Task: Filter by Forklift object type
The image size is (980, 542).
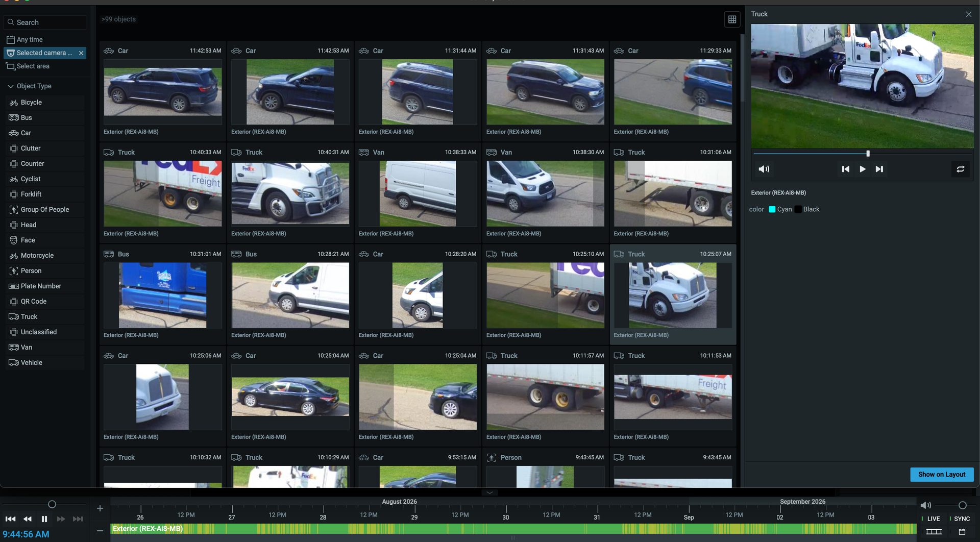Action: pyautogui.click(x=44, y=194)
